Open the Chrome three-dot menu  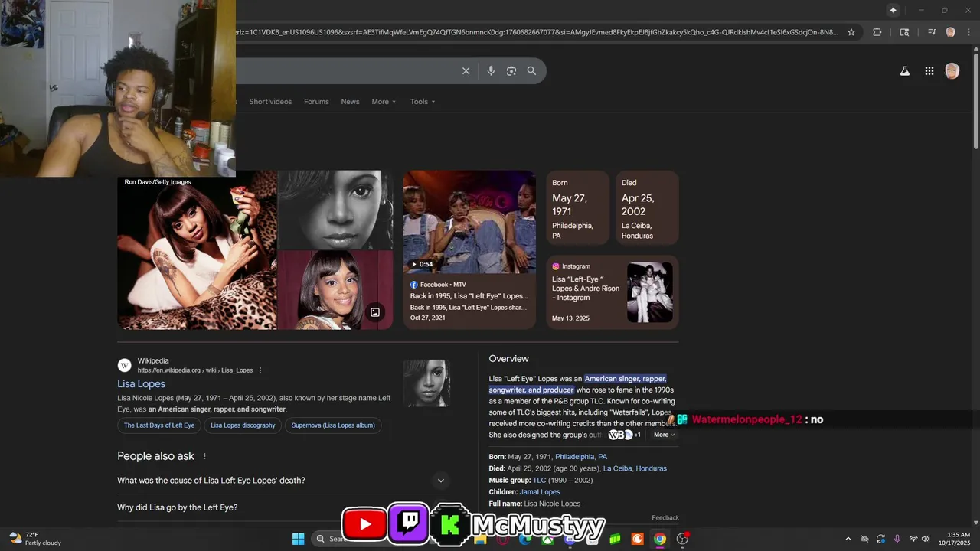coord(969,32)
